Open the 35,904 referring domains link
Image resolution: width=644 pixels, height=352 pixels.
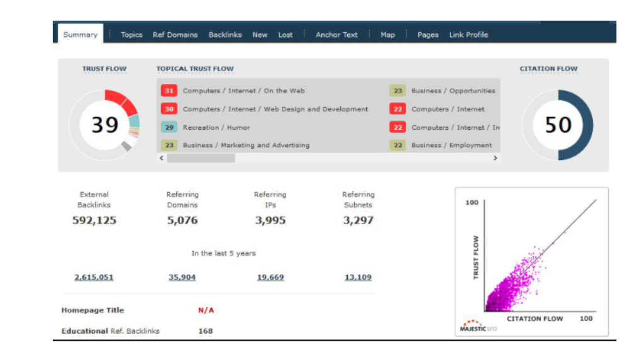(182, 277)
